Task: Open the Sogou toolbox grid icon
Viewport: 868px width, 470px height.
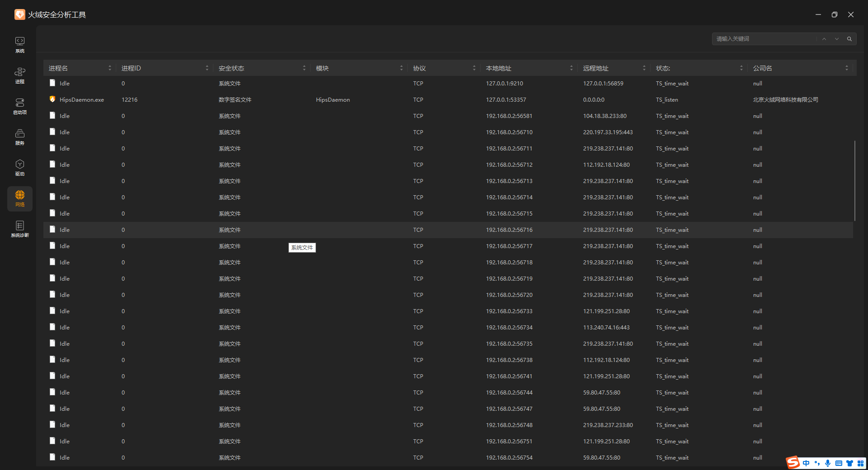Action: pos(860,463)
